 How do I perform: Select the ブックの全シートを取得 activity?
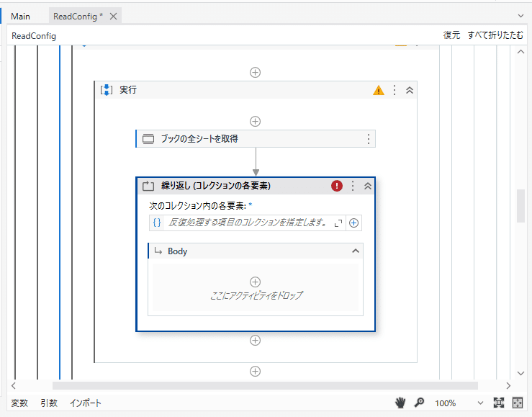pyautogui.click(x=256, y=139)
